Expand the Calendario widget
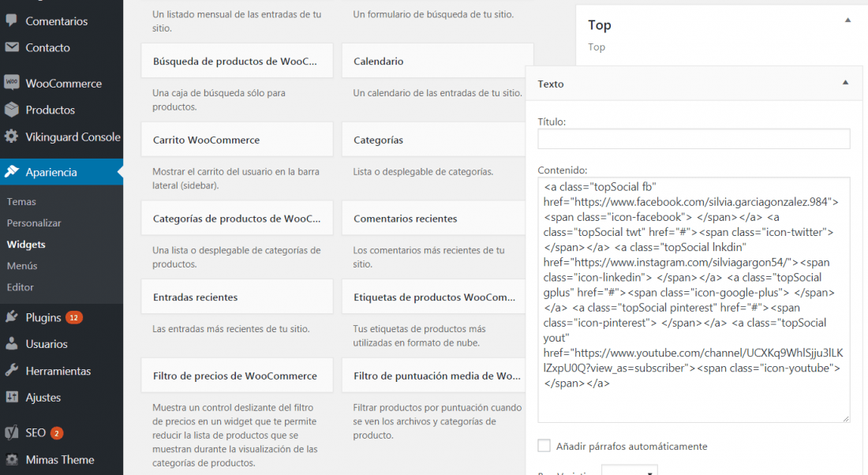Viewport: 868px width, 475px height. click(437, 61)
